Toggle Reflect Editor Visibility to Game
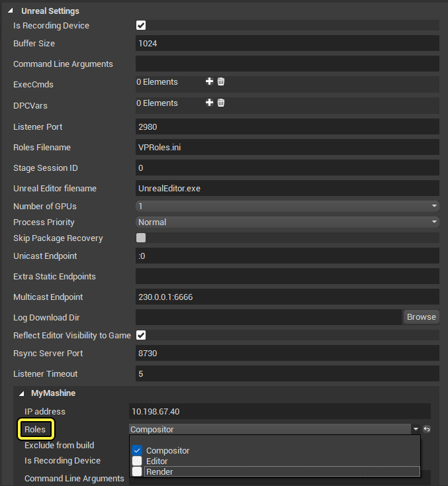The width and height of the screenshot is (448, 486). 141,335
